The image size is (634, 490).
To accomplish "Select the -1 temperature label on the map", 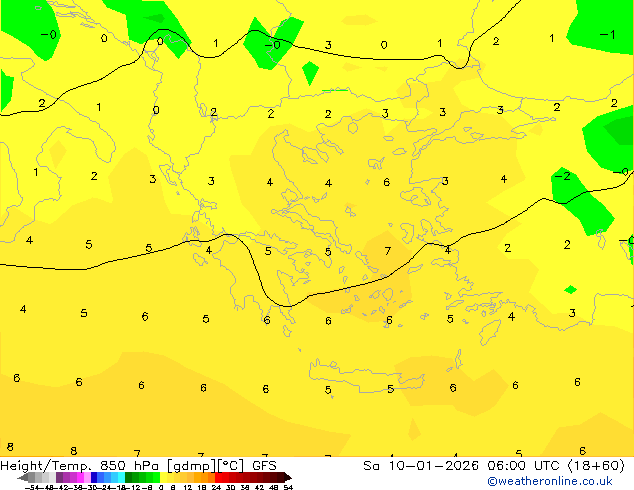I will (x=607, y=34).
